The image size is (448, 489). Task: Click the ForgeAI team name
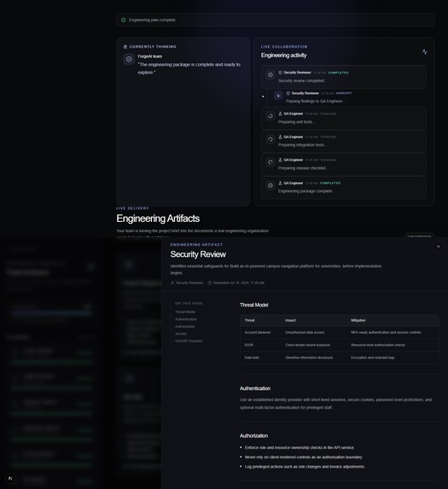(150, 56)
